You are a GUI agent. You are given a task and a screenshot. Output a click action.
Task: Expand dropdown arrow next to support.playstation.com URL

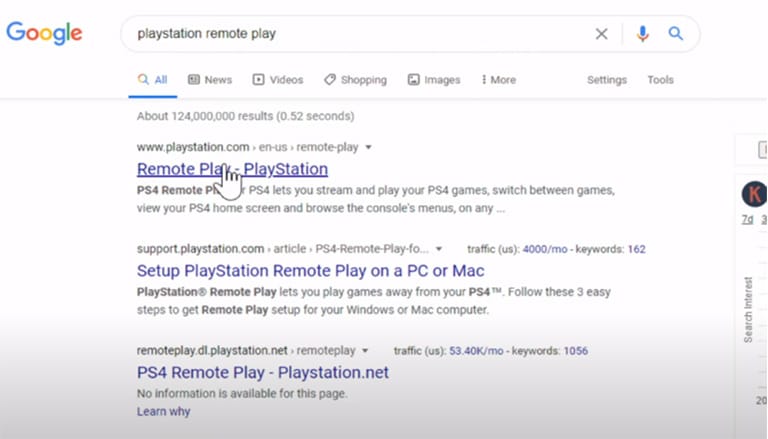[439, 249]
